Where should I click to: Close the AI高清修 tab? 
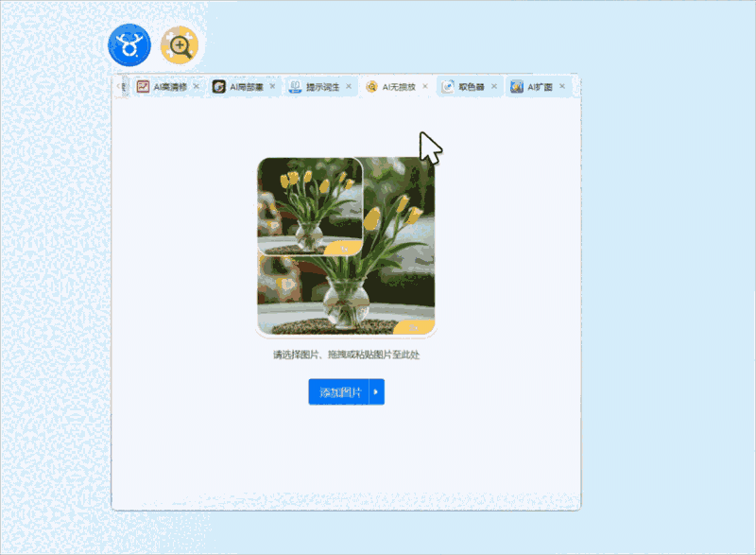click(x=197, y=86)
